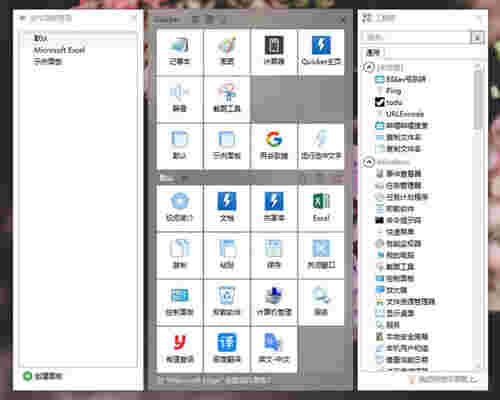Select the first item under first toolbox group
The width and height of the screenshot is (500, 400).
pos(400,79)
